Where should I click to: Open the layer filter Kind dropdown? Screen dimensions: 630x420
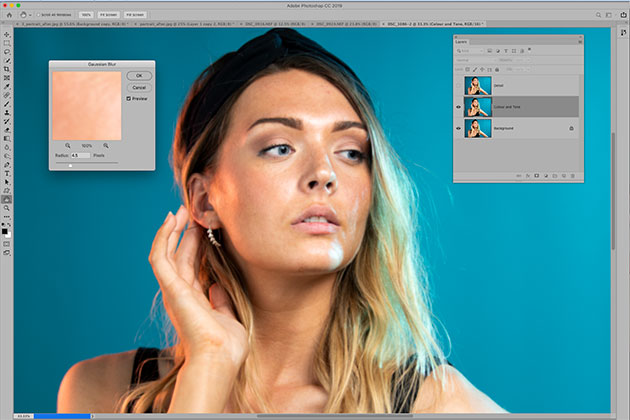470,51
